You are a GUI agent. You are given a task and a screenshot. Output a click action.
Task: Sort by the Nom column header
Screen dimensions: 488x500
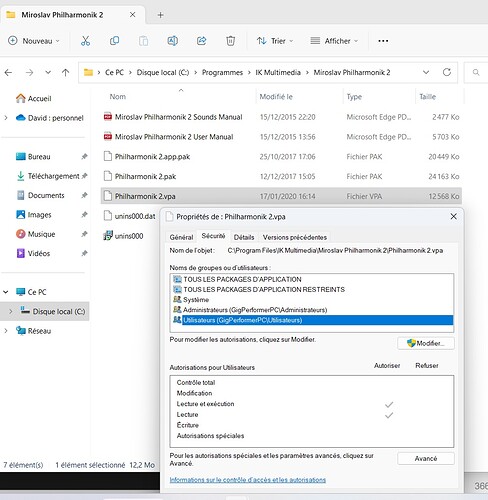[118, 97]
